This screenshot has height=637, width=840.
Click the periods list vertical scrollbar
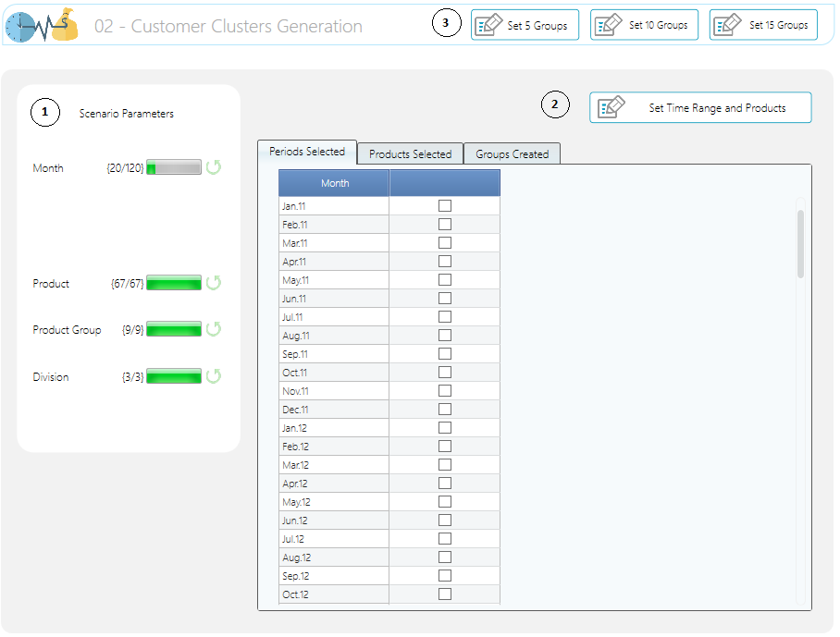tap(800, 243)
